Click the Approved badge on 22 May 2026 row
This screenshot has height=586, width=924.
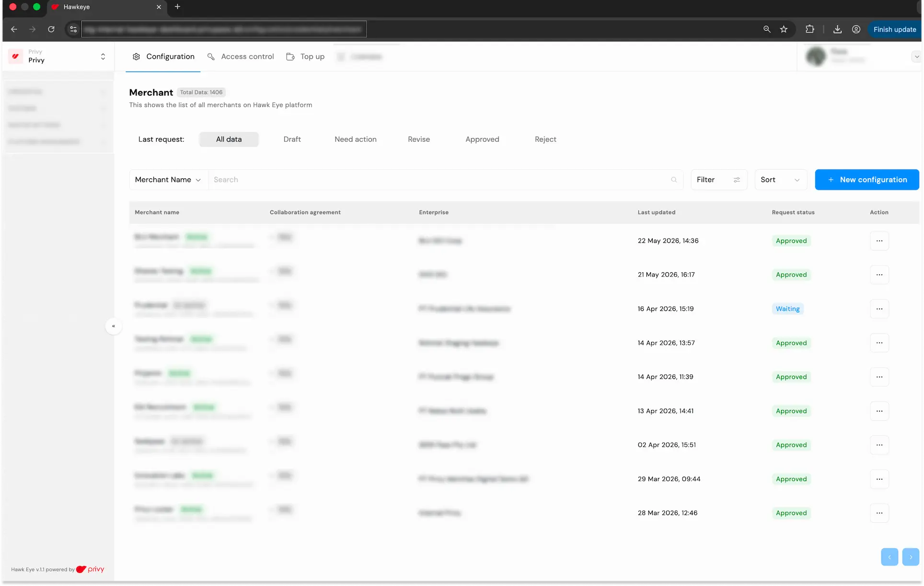[791, 241]
